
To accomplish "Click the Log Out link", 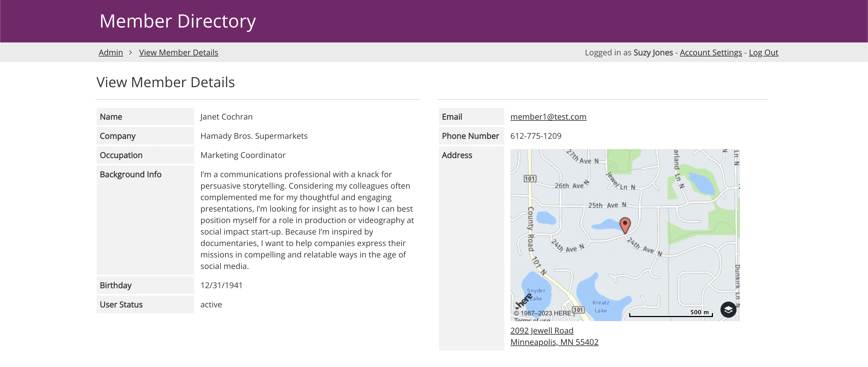I will [x=763, y=52].
